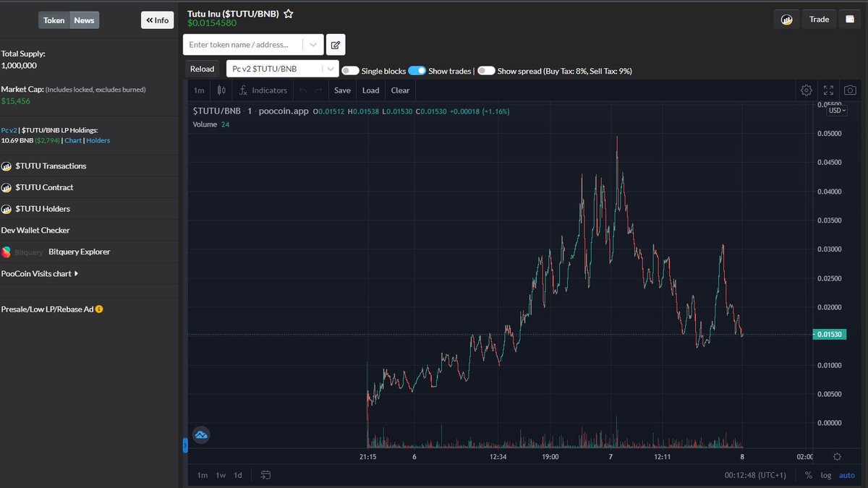Open the Pc v2 link
868x488 pixels.
[x=9, y=130]
